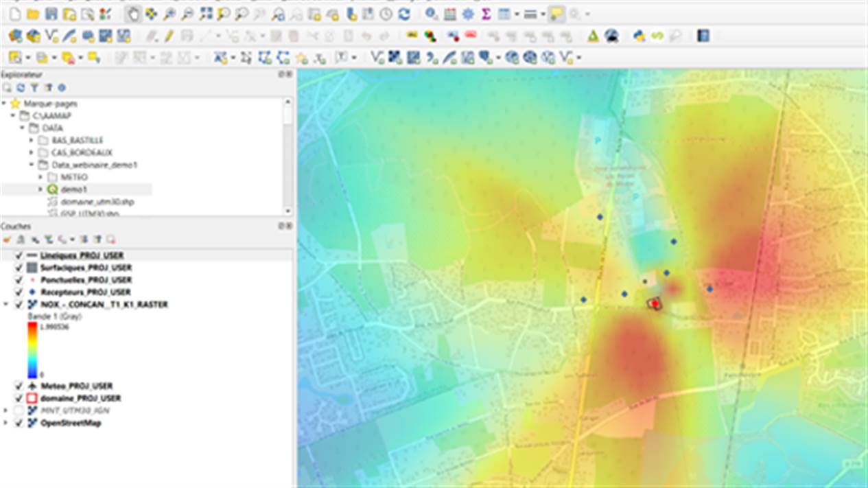Click the BAS_BASTILLE folder name

[78, 140]
